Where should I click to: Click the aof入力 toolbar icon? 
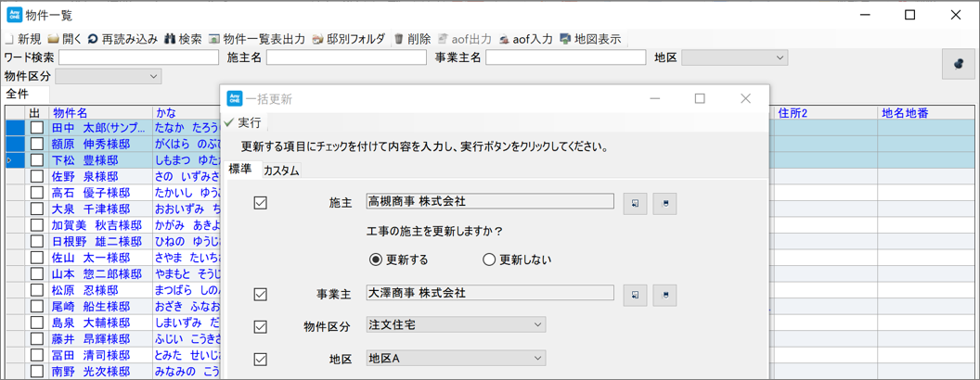(x=504, y=39)
